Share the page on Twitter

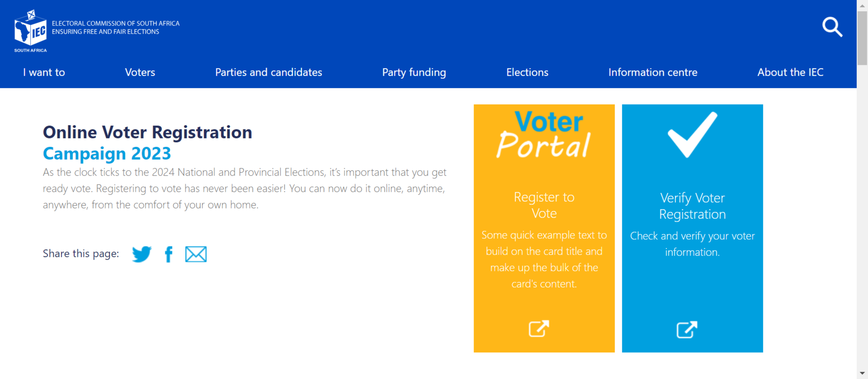(142, 254)
